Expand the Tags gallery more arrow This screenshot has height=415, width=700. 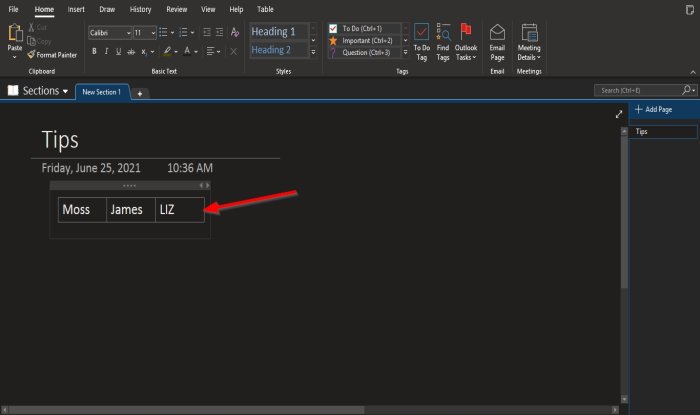pyautogui.click(x=405, y=52)
